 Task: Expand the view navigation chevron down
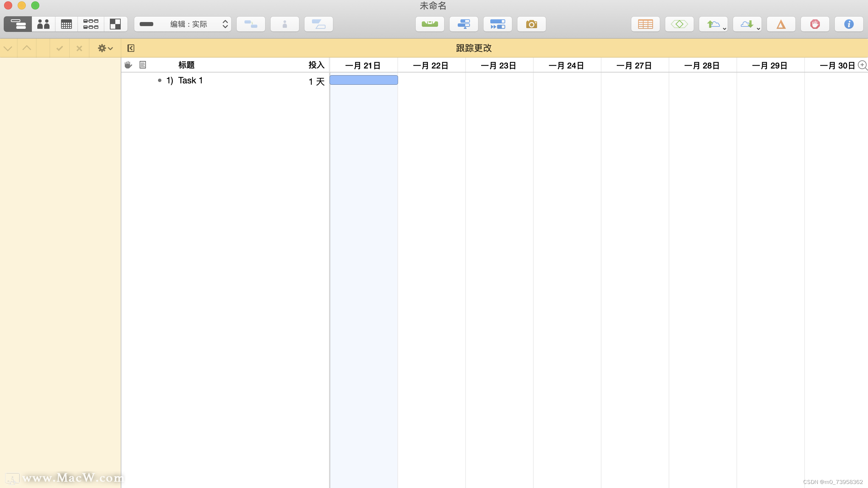pyautogui.click(x=8, y=48)
